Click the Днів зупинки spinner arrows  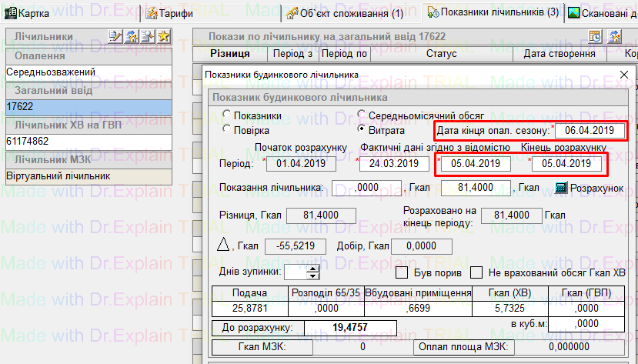click(312, 272)
